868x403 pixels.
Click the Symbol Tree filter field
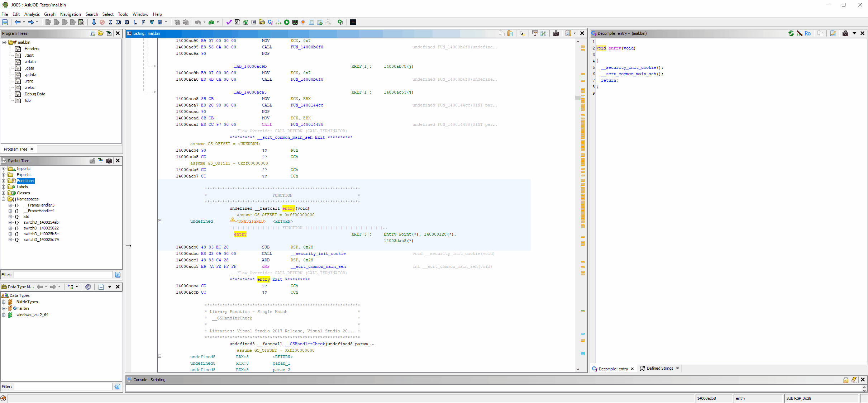[x=63, y=275]
